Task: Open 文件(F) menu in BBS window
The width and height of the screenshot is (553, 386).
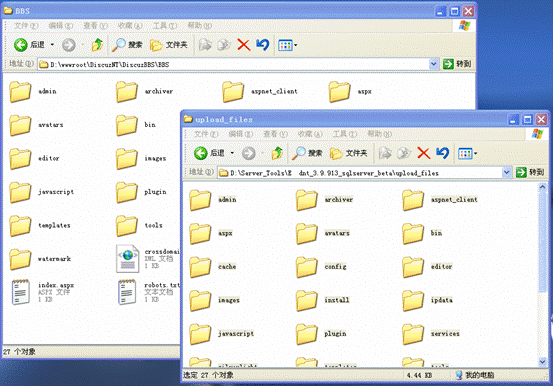Action: tap(26, 26)
